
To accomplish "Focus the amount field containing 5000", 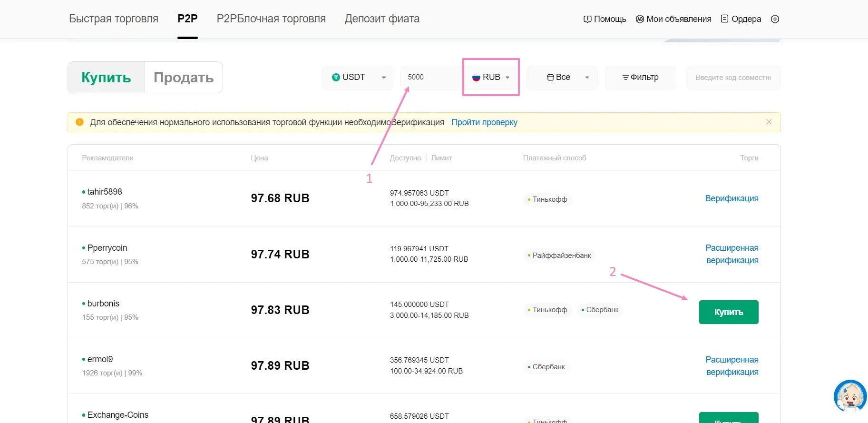I will click(431, 77).
